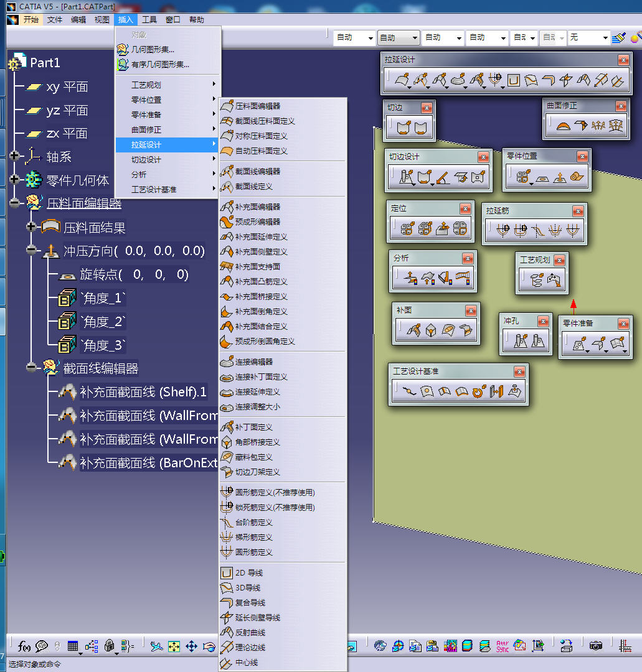The image size is (642, 672).
Task: Click first icon in the 曲面修正 toolbar
Action: (x=563, y=126)
